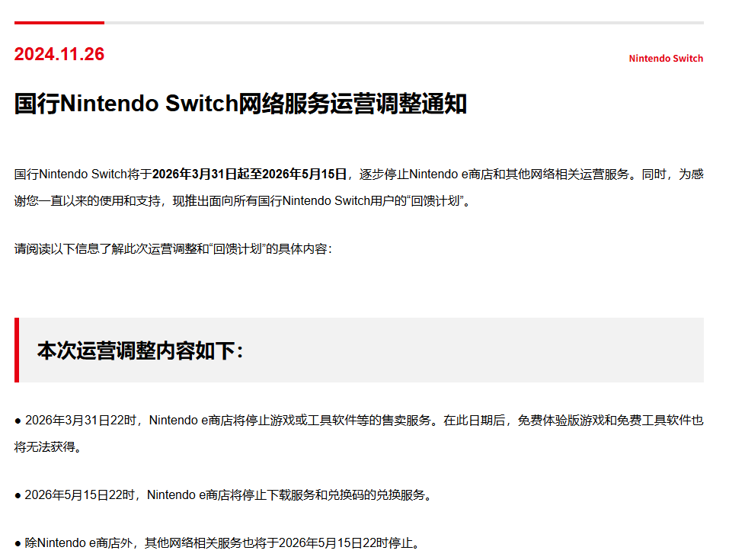Click bold date range 2026年3月31日起至2026年5月15日
Image resolution: width=729 pixels, height=560 pixels.
point(250,174)
